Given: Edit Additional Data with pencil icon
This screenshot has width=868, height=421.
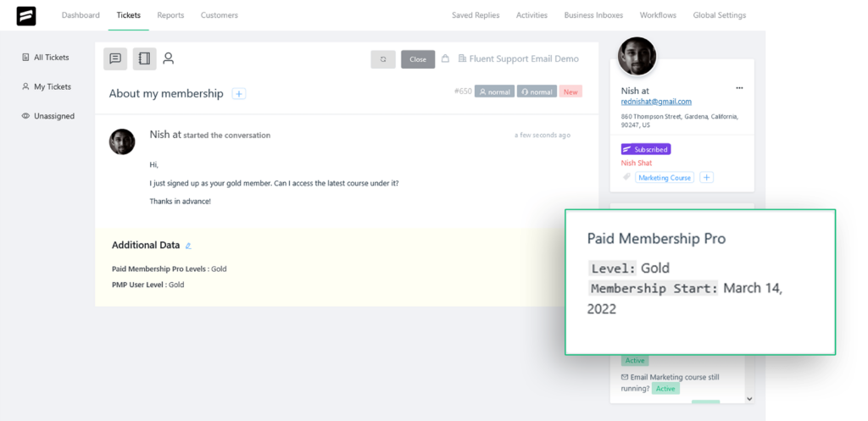Looking at the screenshot, I should (x=188, y=246).
